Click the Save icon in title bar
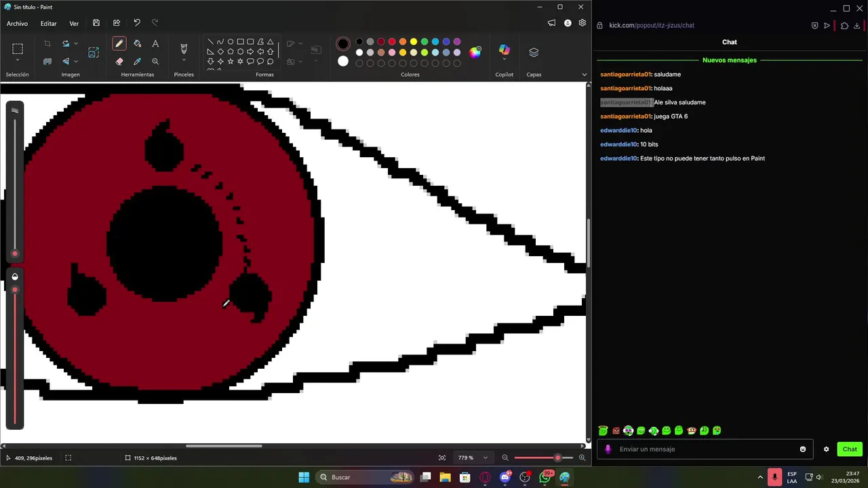Image resolution: width=868 pixels, height=488 pixels. (96, 23)
